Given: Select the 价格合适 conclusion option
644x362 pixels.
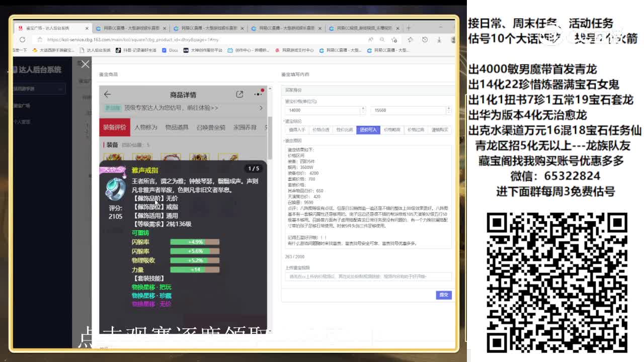Looking at the screenshot, I should 320,130.
